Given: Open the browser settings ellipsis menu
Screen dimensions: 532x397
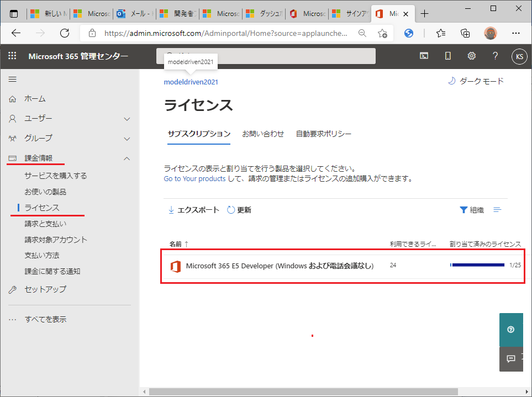Looking at the screenshot, I should click(516, 33).
